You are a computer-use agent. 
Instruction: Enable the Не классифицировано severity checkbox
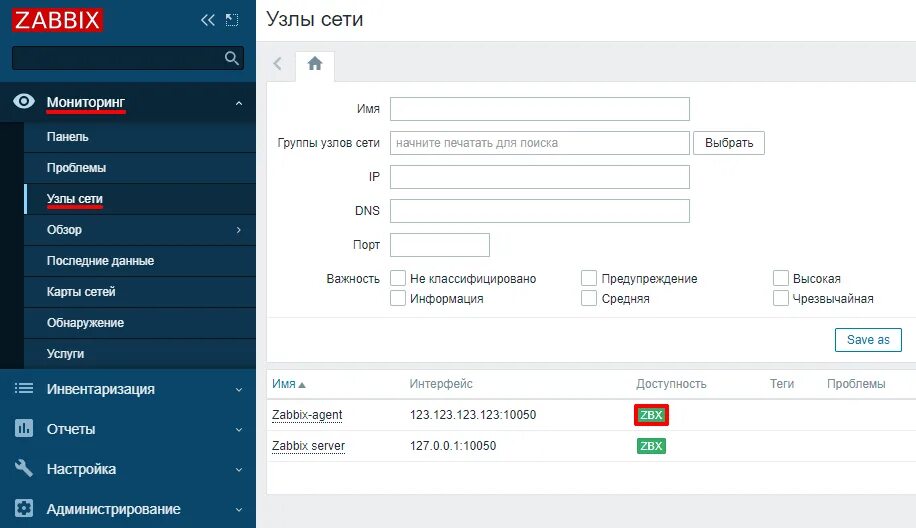pos(398,278)
